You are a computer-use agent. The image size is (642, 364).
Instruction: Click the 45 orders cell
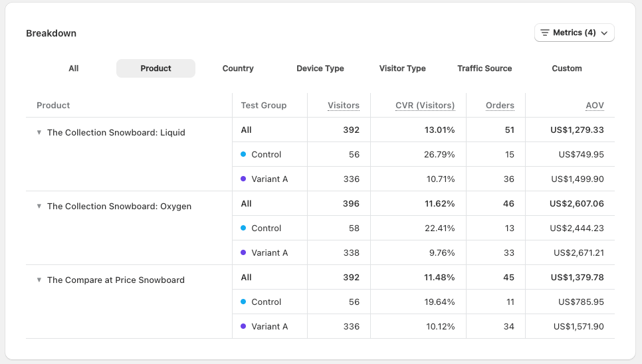[508, 277]
